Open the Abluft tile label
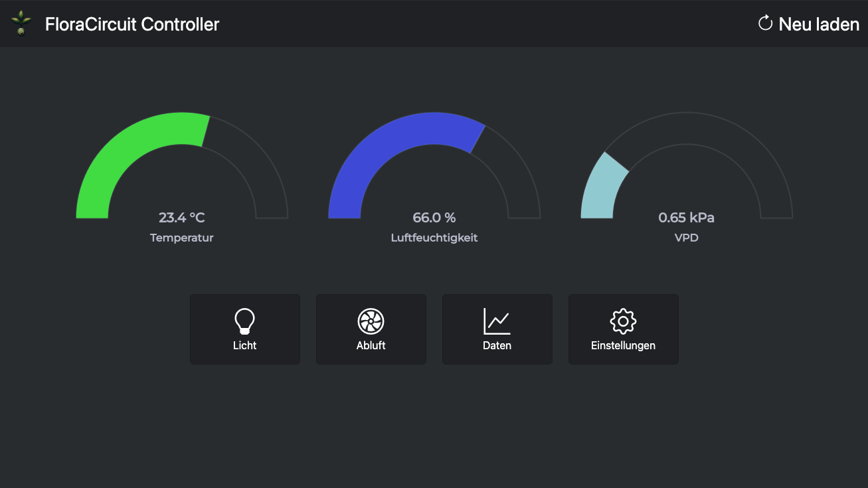Viewport: 868px width, 488px height. (371, 345)
